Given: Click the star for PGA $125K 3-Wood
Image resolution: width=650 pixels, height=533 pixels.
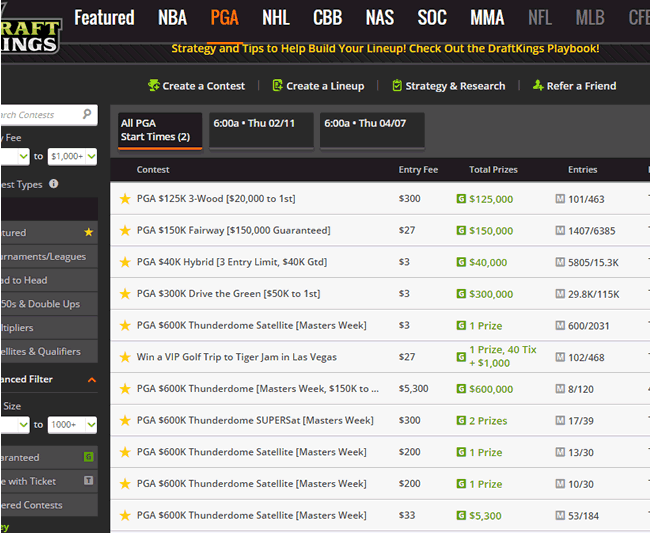Looking at the screenshot, I should click(125, 199).
